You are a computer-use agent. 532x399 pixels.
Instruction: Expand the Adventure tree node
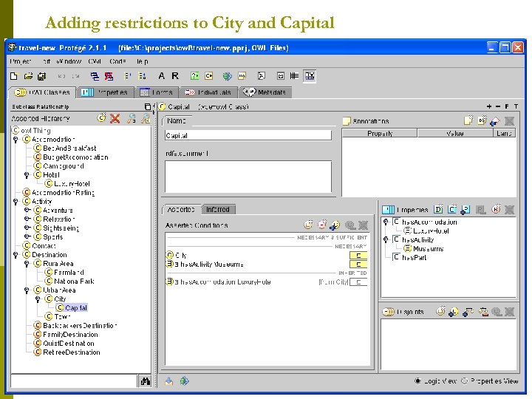27,210
